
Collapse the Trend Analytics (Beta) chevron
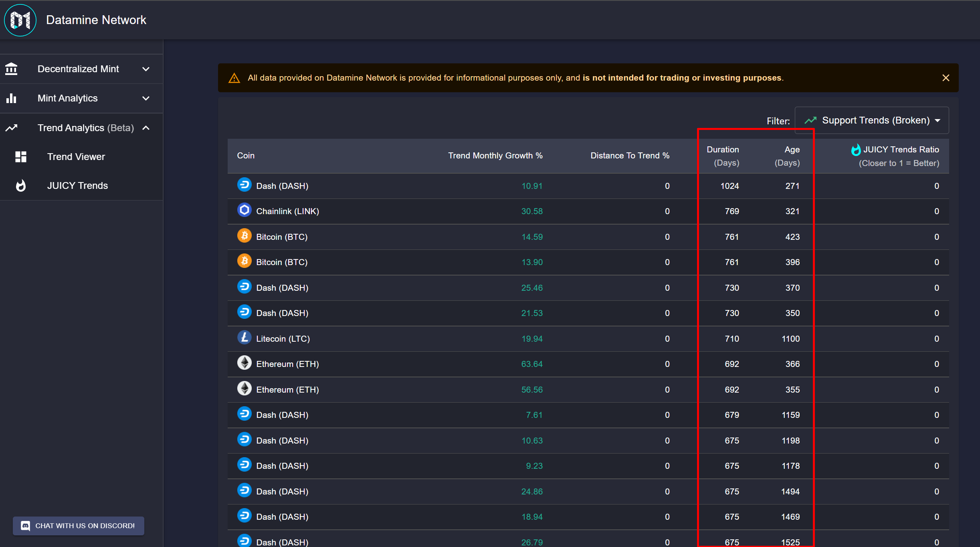(146, 128)
